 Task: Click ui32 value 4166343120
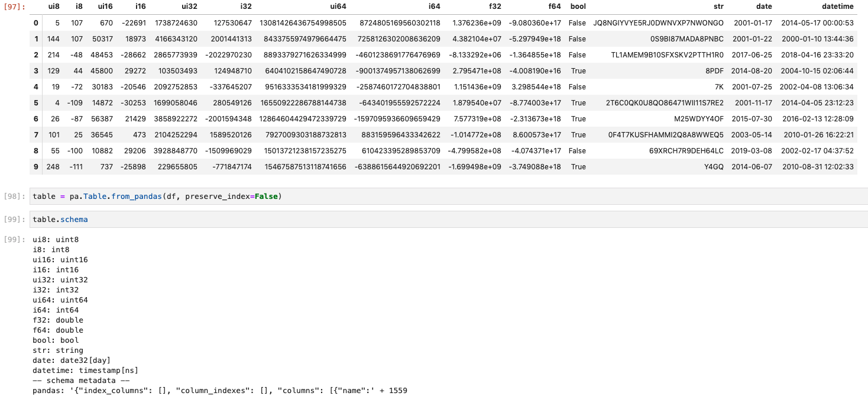(176, 38)
